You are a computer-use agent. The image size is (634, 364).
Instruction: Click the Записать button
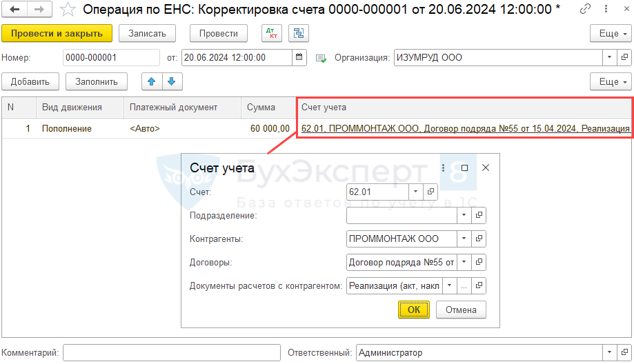[147, 34]
